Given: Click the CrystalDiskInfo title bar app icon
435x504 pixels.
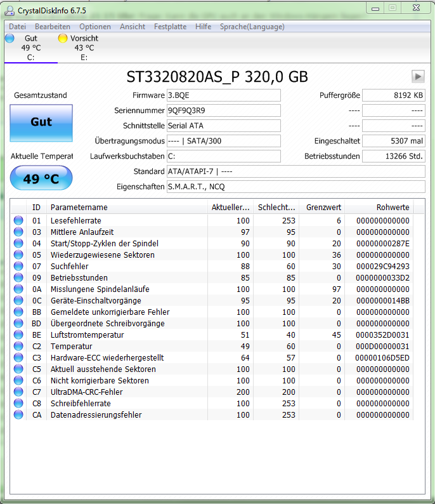Looking at the screenshot, I should (x=10, y=11).
